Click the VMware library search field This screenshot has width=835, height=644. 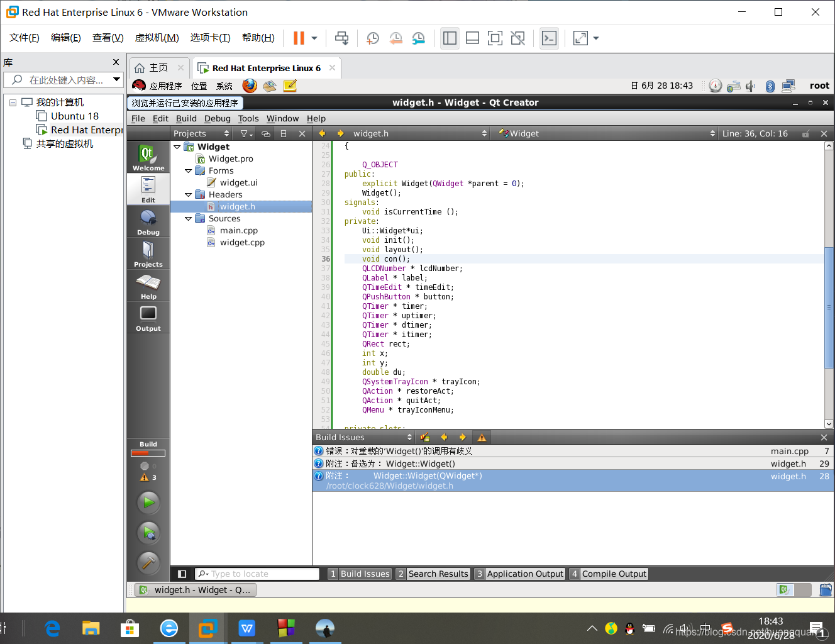tap(62, 80)
